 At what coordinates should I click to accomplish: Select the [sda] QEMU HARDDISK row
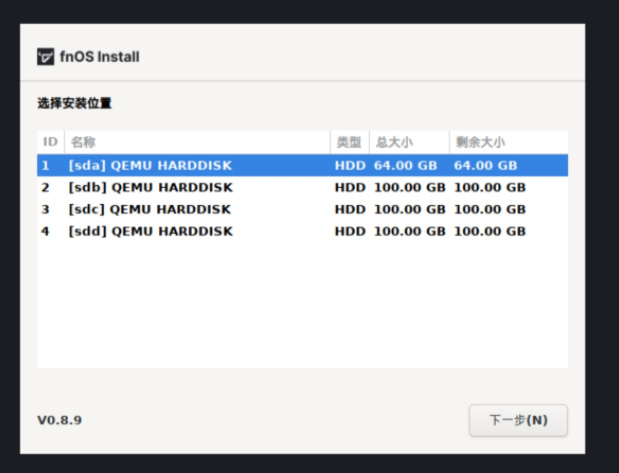pyautogui.click(x=150, y=165)
